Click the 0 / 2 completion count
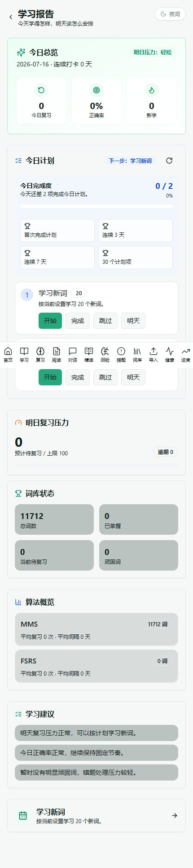Screen dimensions: 193x868 (x=164, y=186)
